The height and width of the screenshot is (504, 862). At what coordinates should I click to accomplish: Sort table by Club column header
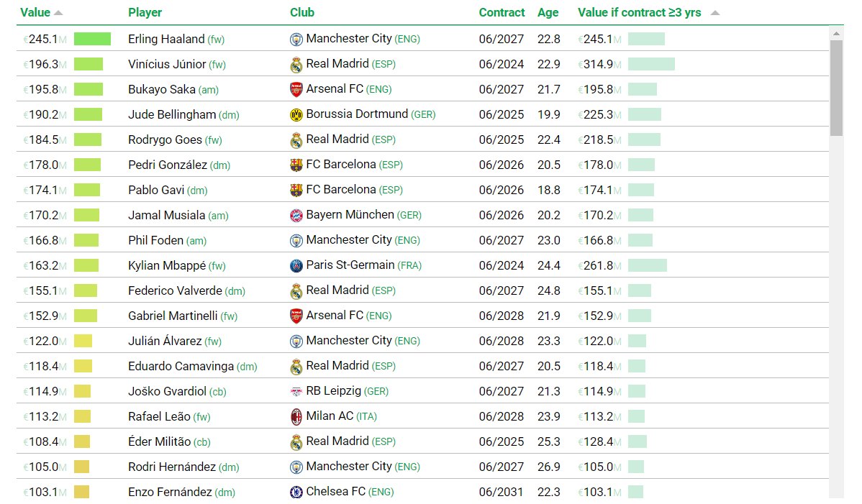(x=302, y=13)
